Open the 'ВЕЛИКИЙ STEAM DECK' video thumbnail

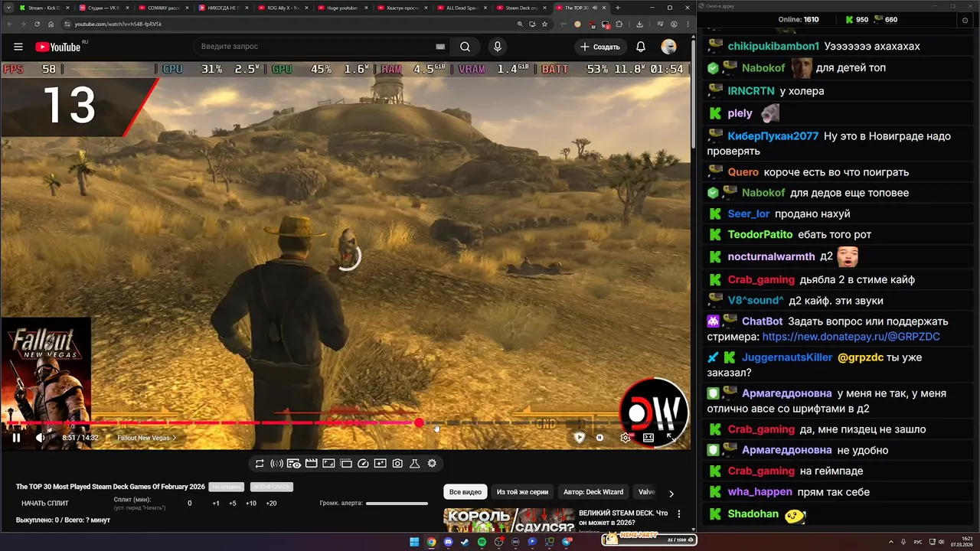509,520
